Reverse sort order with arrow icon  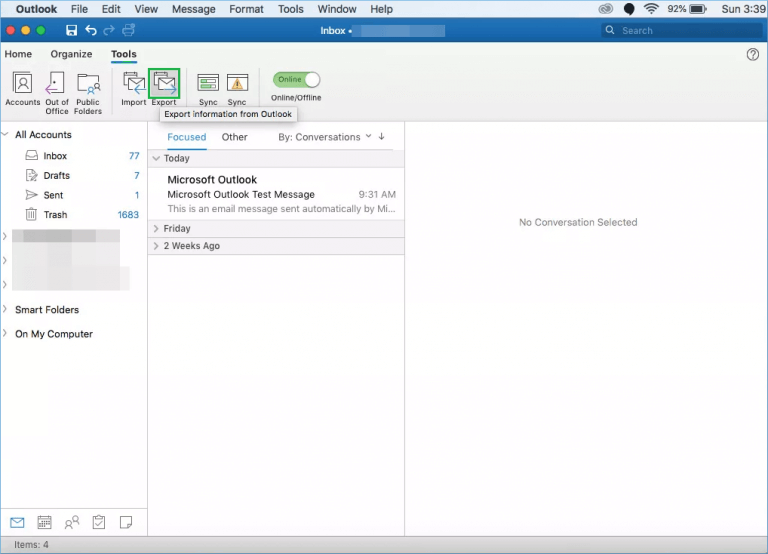tap(382, 137)
